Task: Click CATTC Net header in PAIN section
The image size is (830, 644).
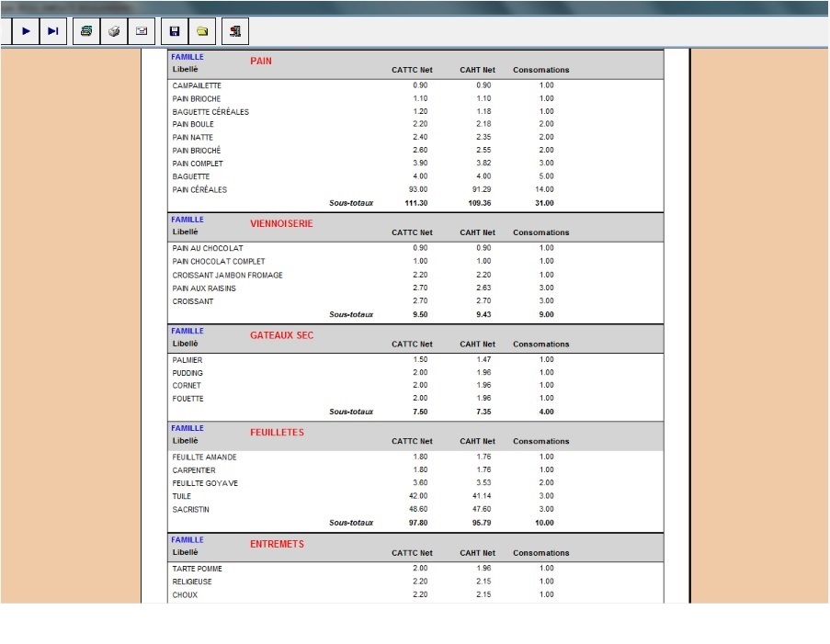Action: click(412, 70)
